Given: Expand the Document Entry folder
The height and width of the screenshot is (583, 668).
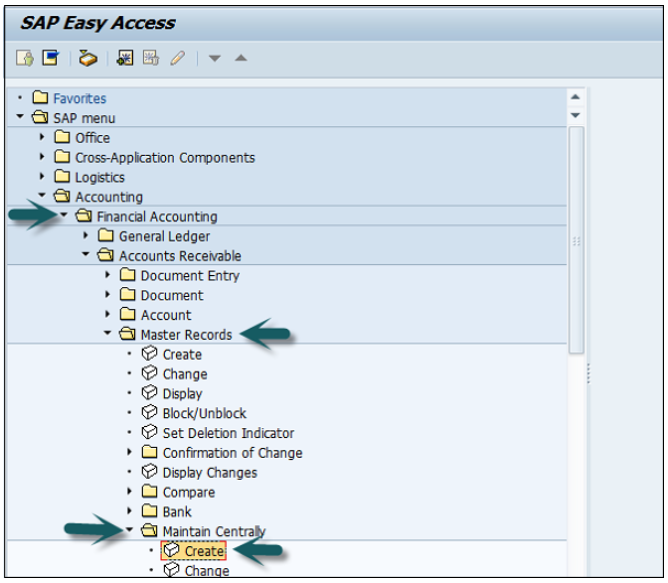Looking at the screenshot, I should 108,274.
